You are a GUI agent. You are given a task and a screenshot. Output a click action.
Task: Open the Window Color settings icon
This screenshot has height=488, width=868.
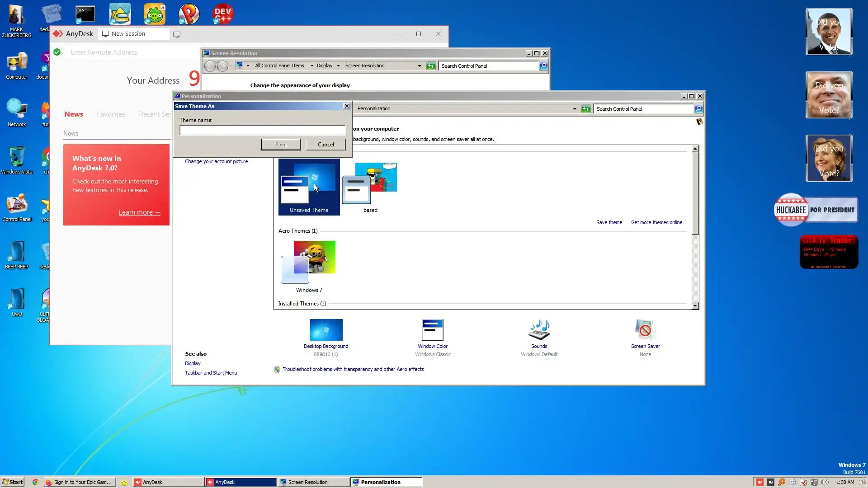[x=432, y=330]
